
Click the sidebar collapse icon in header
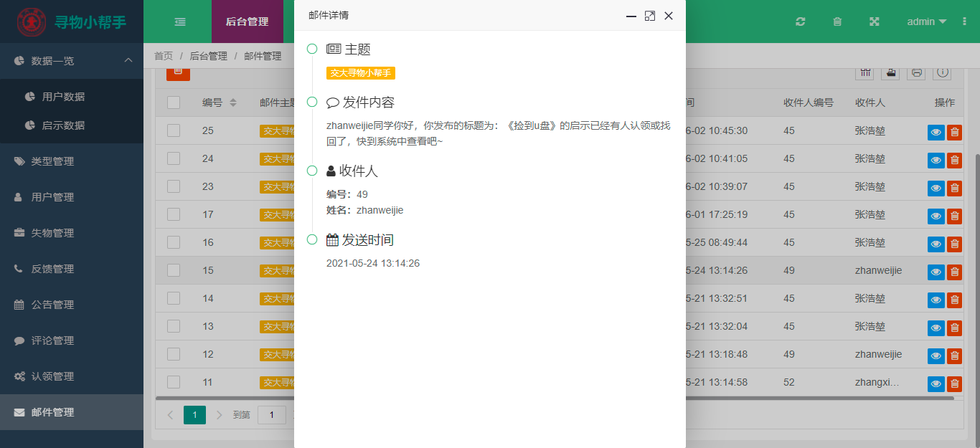(x=180, y=22)
